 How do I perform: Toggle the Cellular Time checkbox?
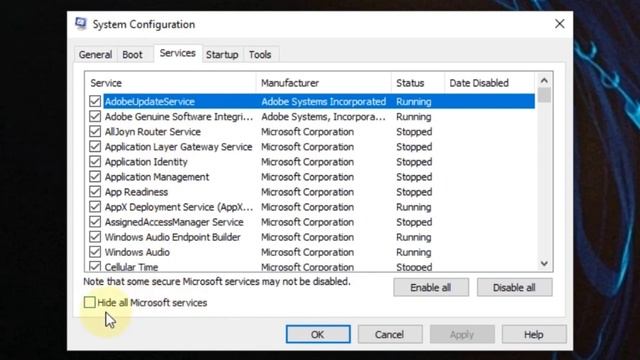(95, 267)
